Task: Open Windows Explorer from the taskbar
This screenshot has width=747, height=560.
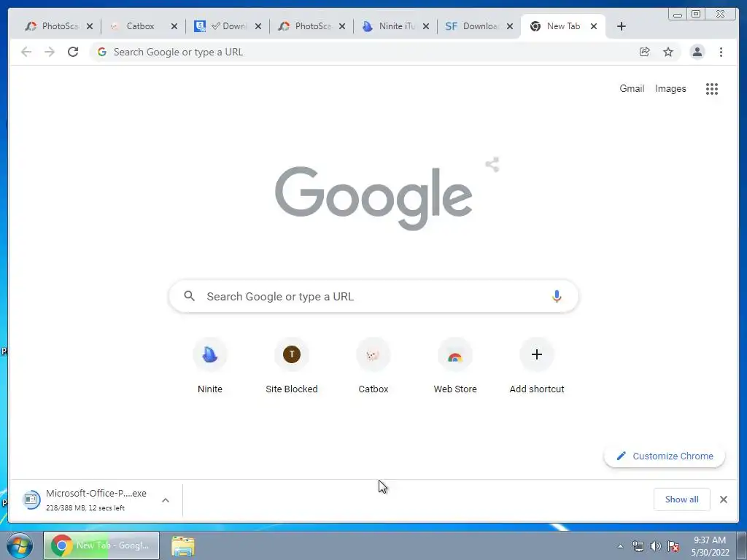Action: (x=183, y=545)
